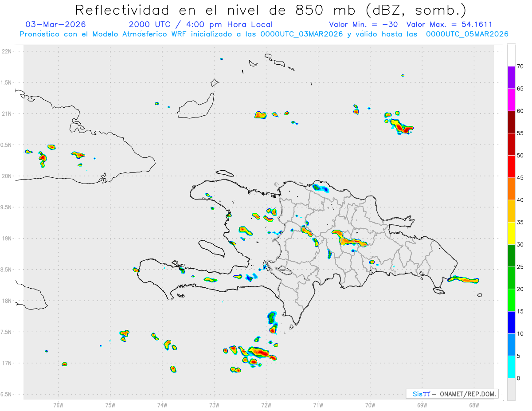The image size is (532, 411).
Task: Click the colorbar label '25'
Action: coord(520,267)
